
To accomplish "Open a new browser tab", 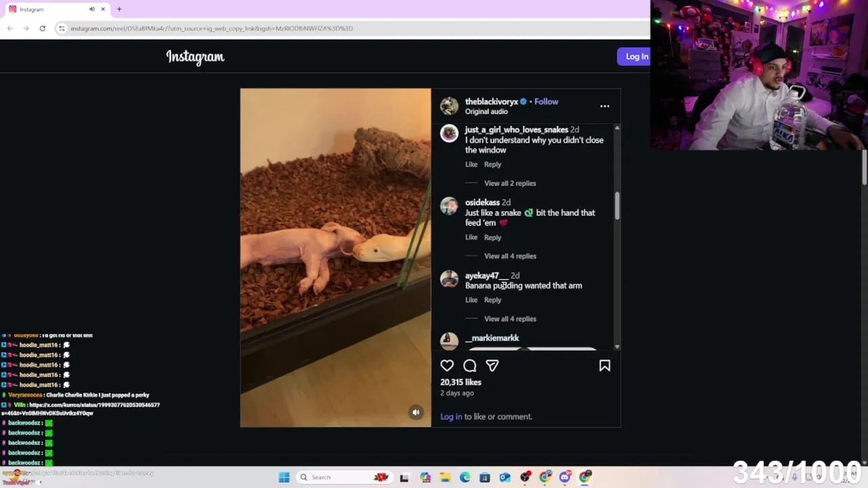I will click(x=119, y=9).
